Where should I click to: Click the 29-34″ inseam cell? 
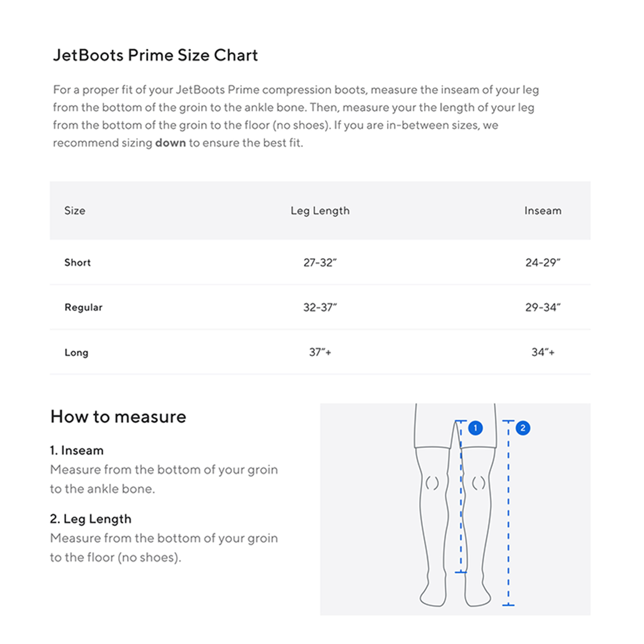tap(543, 308)
